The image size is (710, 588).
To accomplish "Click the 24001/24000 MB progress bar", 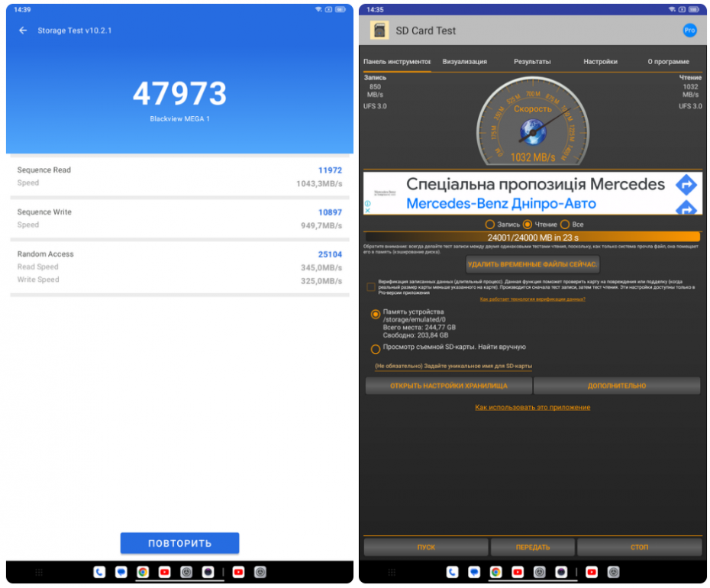I will click(532, 237).
